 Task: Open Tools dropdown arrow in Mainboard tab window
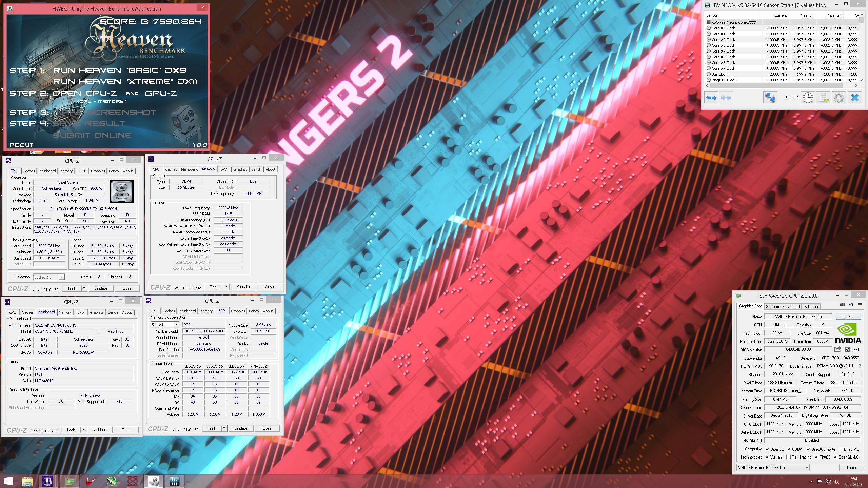(83, 430)
